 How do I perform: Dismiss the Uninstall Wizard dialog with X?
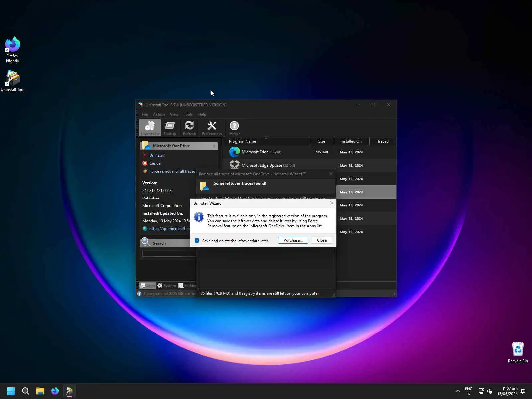[x=331, y=203]
